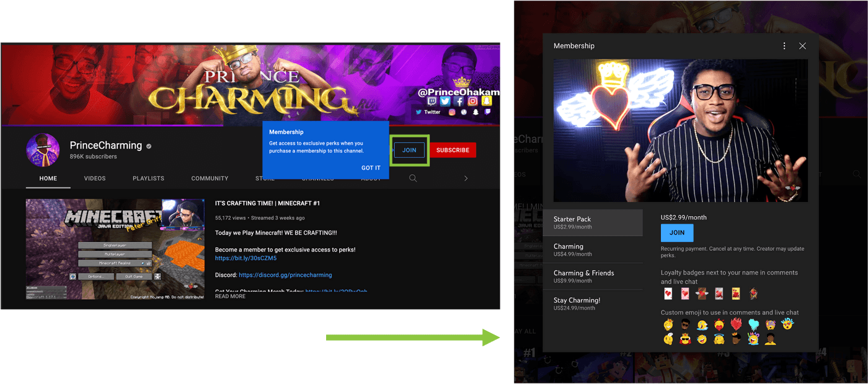Image resolution: width=868 pixels, height=384 pixels.
Task: Click king with sunglasses and cape emoji
Action: click(x=685, y=339)
